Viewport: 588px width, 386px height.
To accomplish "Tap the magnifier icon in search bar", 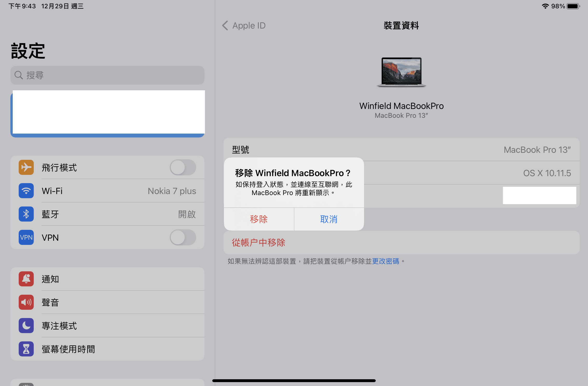I will [19, 75].
